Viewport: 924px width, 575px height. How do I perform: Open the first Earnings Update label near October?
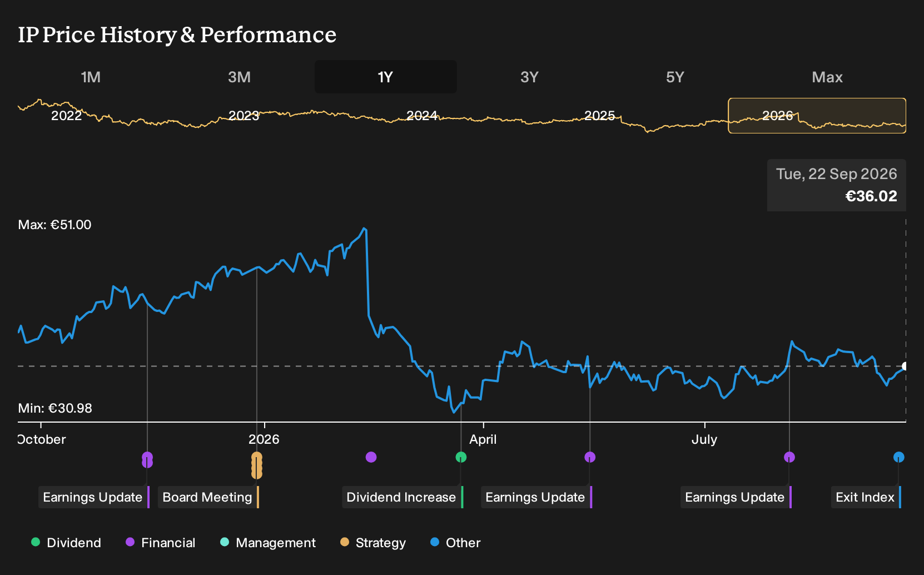tap(94, 497)
